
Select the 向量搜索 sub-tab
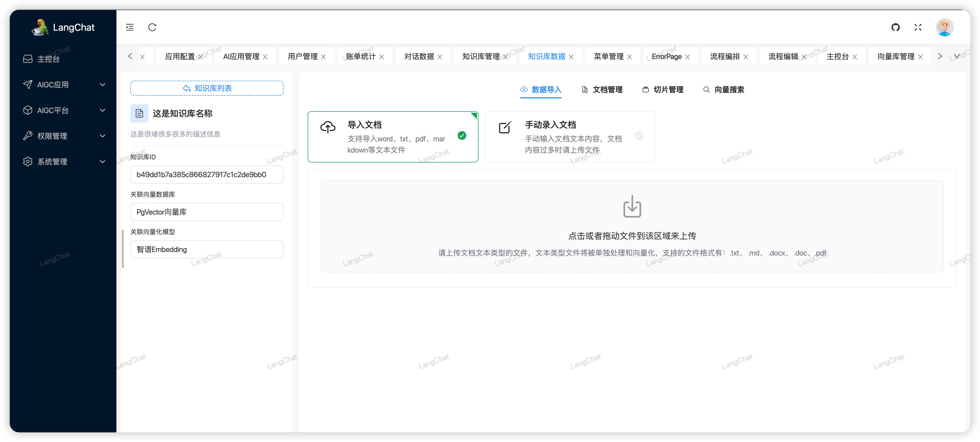point(724,90)
